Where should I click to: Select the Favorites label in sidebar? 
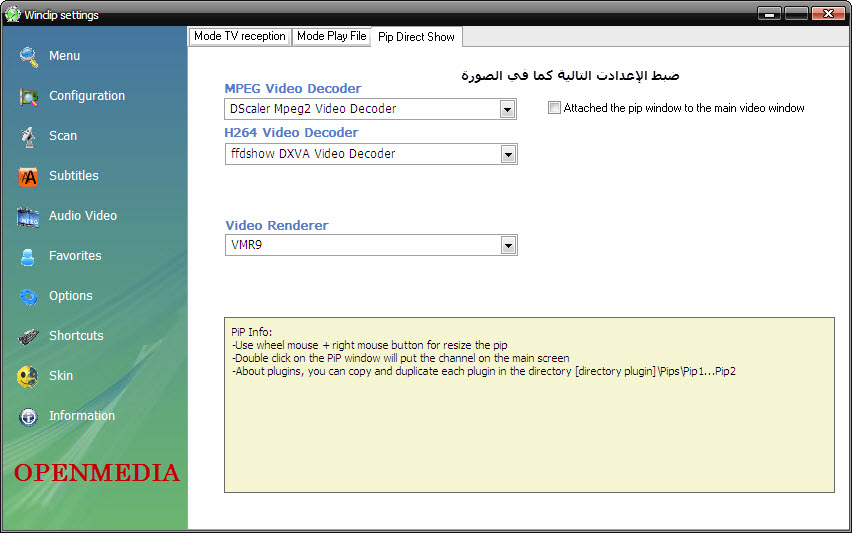point(75,256)
